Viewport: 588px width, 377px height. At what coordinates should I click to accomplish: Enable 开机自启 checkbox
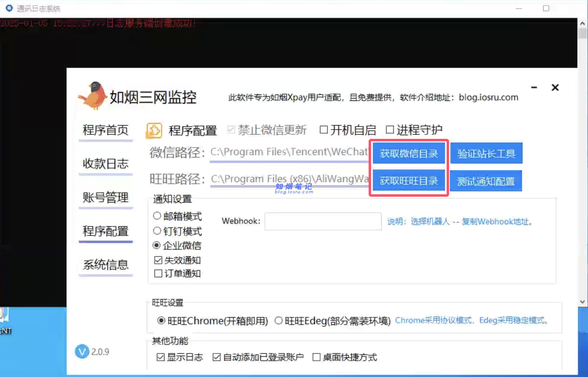pyautogui.click(x=348, y=130)
